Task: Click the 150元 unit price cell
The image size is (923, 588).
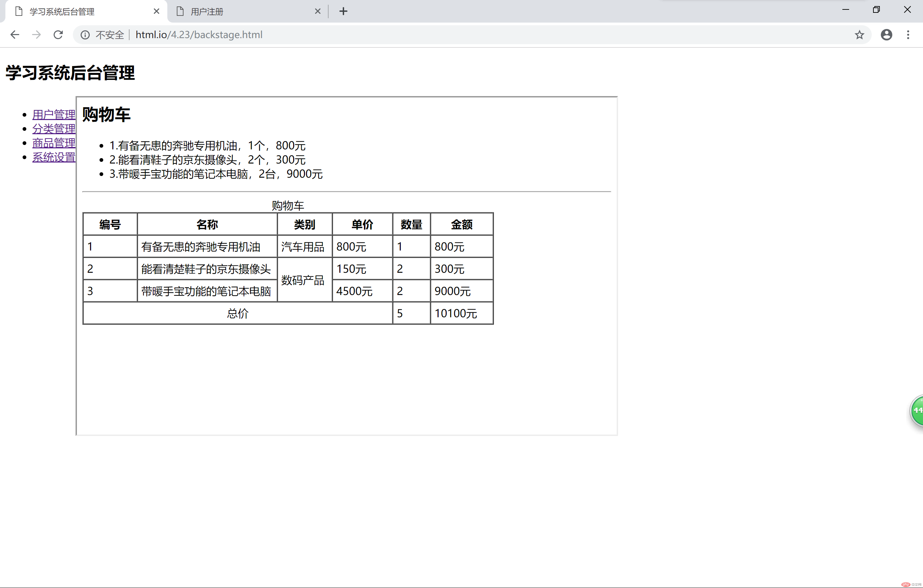Action: tap(363, 268)
